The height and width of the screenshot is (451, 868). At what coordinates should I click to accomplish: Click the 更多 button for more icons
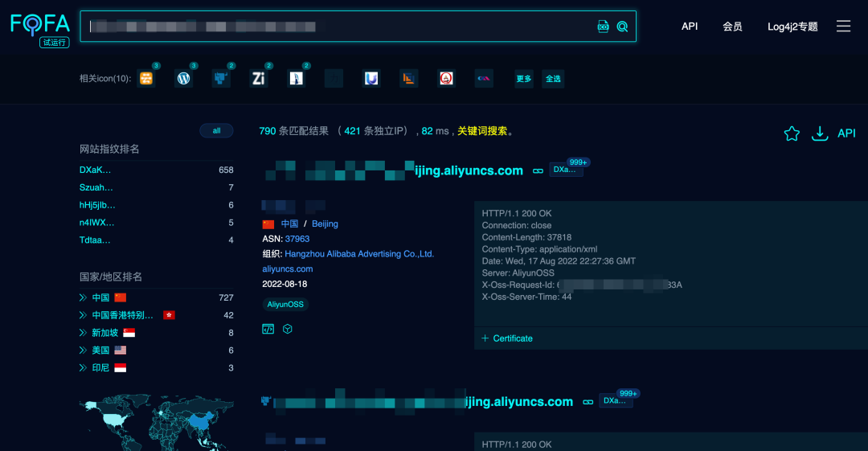[524, 79]
